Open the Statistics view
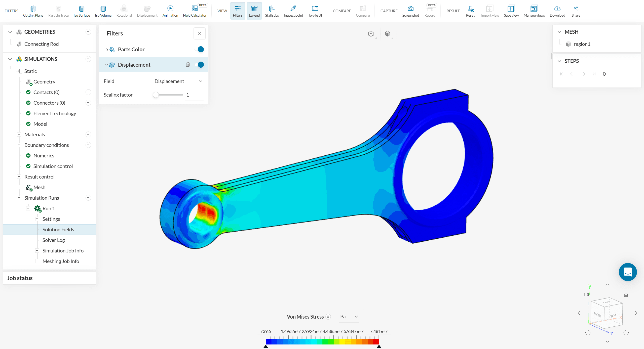Image resolution: width=644 pixels, height=349 pixels. coord(272,11)
